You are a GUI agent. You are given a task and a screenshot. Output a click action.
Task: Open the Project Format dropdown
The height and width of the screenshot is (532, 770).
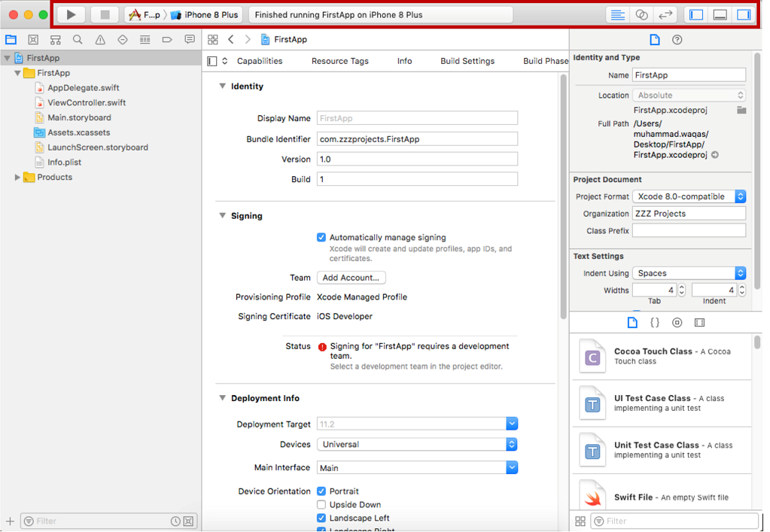click(689, 197)
